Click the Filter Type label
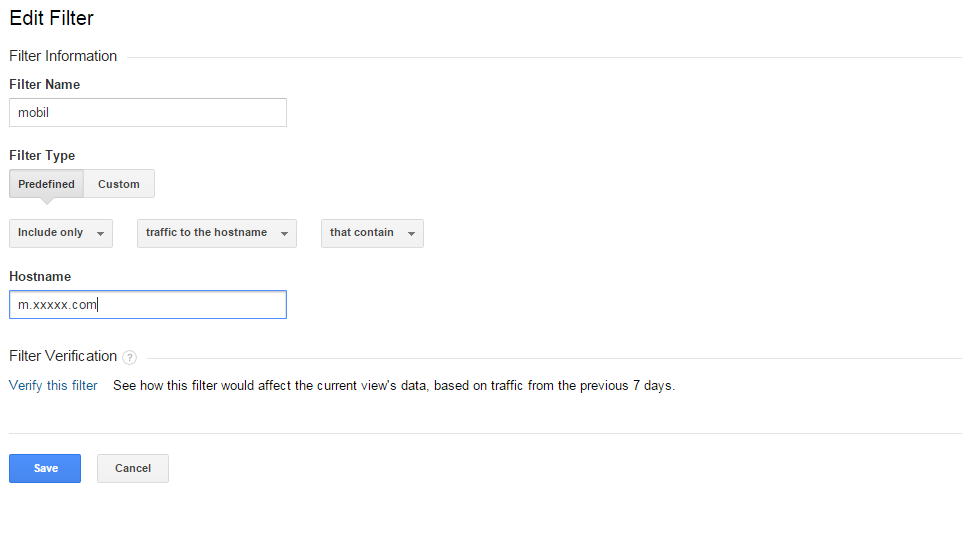 42,156
